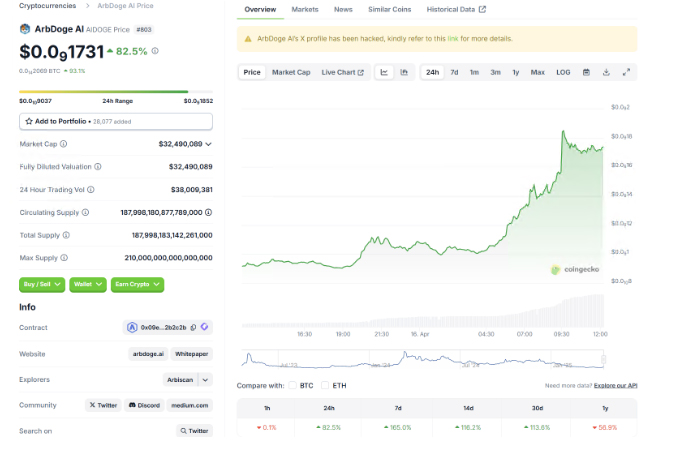The height and width of the screenshot is (454, 681).
Task: Toggle LOG scale on chart
Action: coord(563,72)
